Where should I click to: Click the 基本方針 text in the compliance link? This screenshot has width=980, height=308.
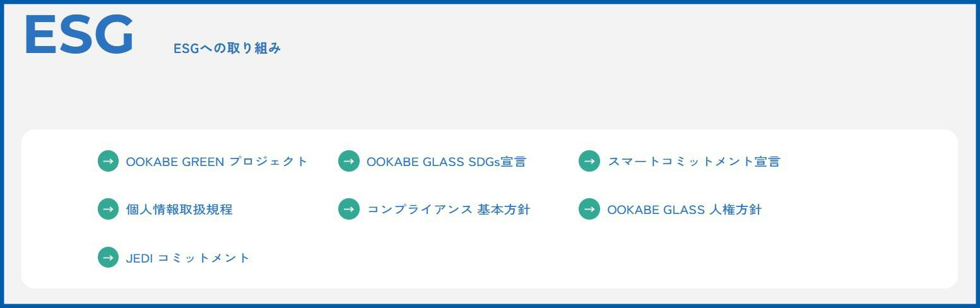[504, 210]
